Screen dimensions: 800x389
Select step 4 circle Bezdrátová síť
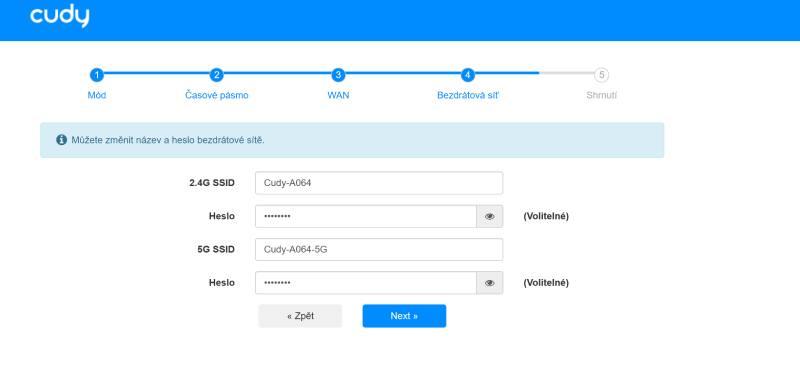click(468, 75)
